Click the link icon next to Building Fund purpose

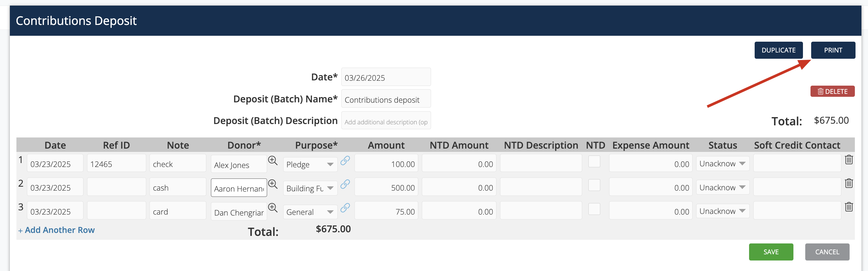click(x=345, y=184)
